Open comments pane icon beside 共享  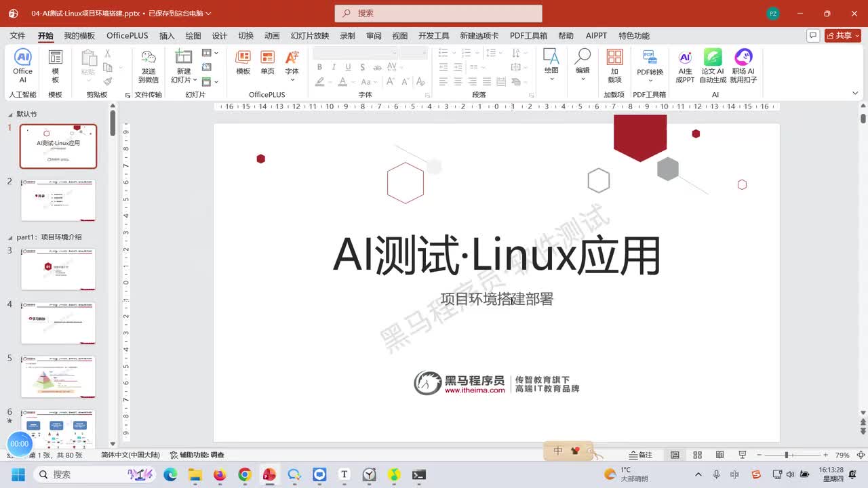(813, 35)
